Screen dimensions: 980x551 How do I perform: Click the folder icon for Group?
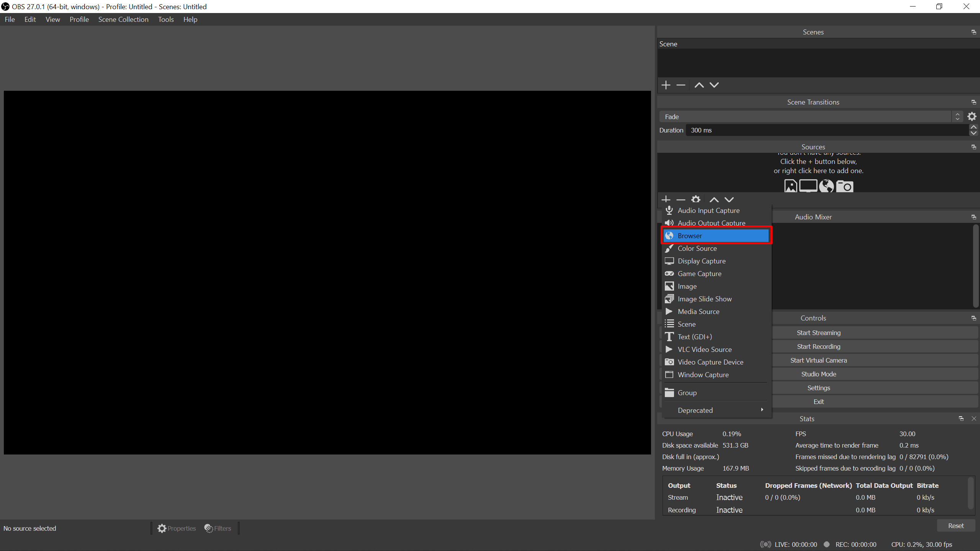pos(669,392)
